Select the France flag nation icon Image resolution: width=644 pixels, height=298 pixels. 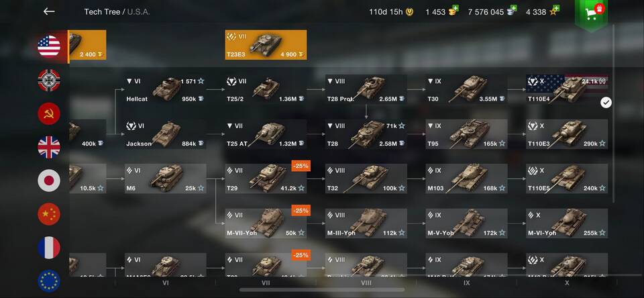[x=49, y=248]
